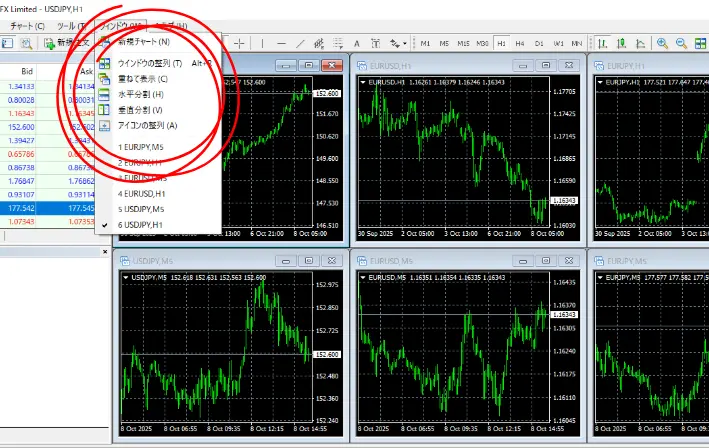This screenshot has height=448, width=709.
Task: Choose 水平分割 (H) from the window menu
Action: 142,94
